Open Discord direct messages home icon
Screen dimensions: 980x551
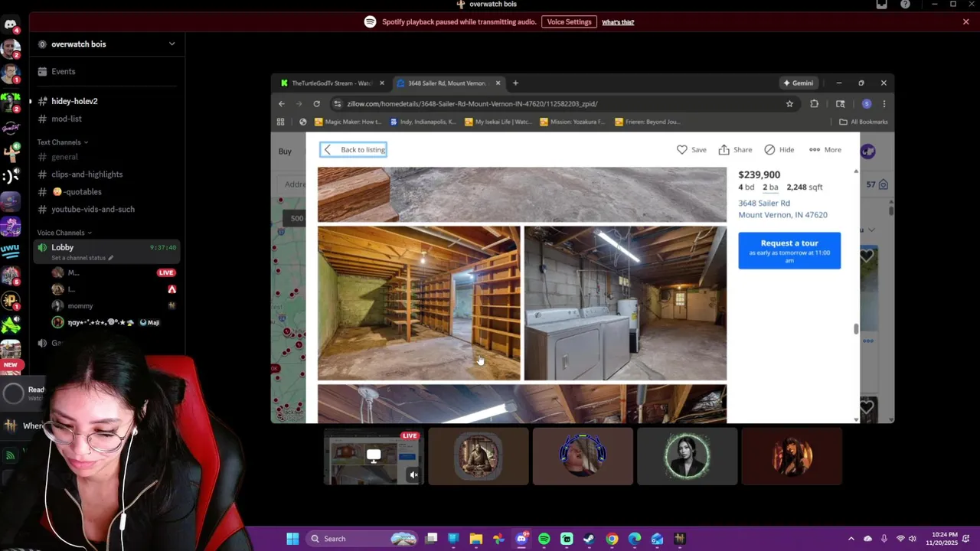pyautogui.click(x=11, y=24)
